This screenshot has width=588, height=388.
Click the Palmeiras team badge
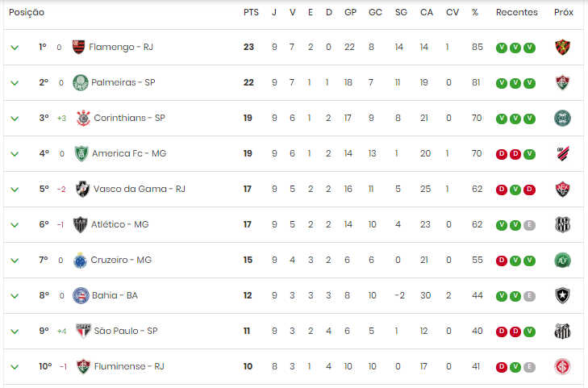(80, 83)
